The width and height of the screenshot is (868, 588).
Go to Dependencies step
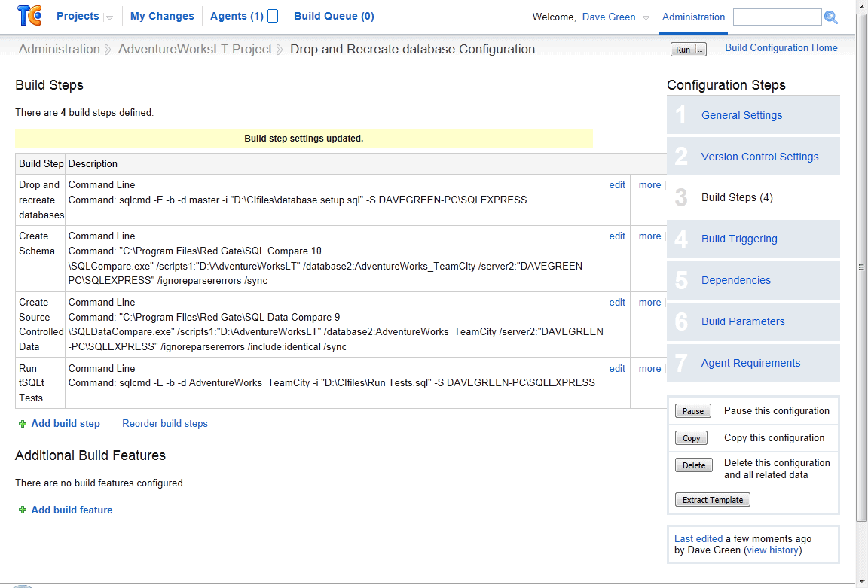coord(735,280)
